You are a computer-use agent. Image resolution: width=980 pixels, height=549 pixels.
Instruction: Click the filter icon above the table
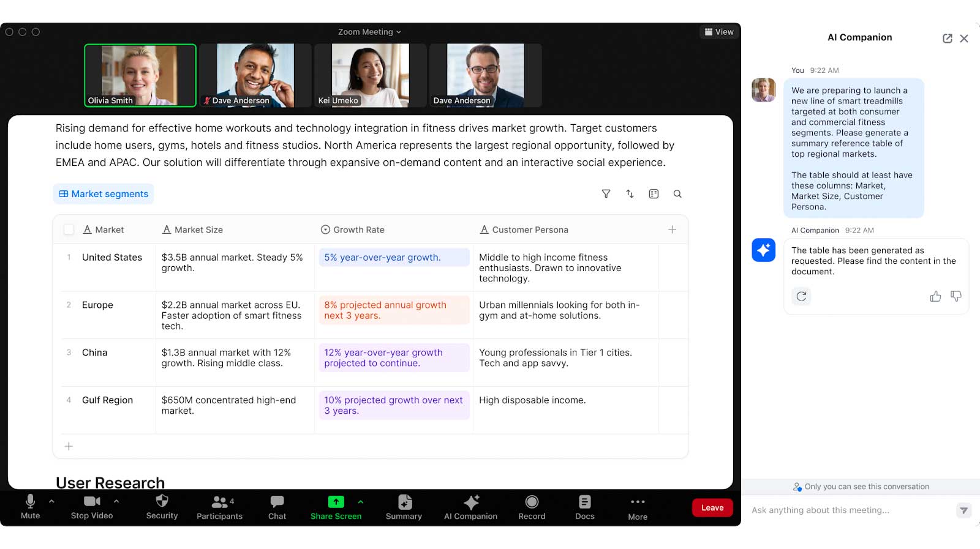tap(606, 194)
